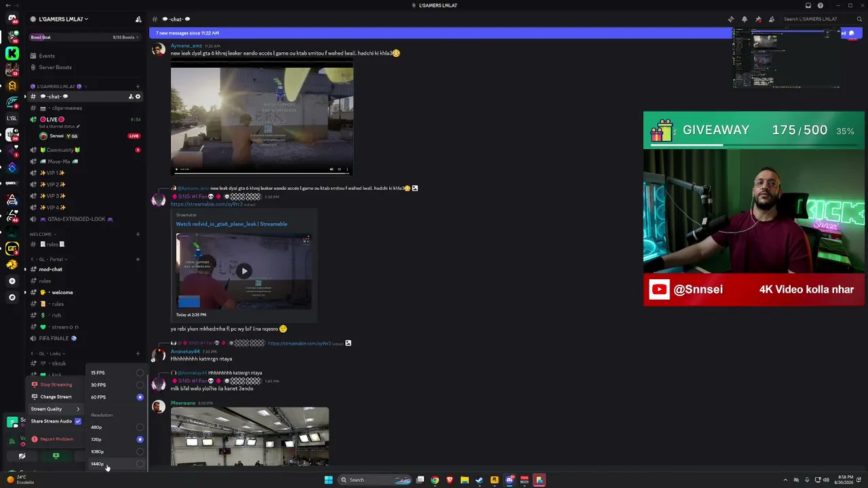Open chat channel settings gear icon
Screen dimensions: 868x488
(x=138, y=96)
